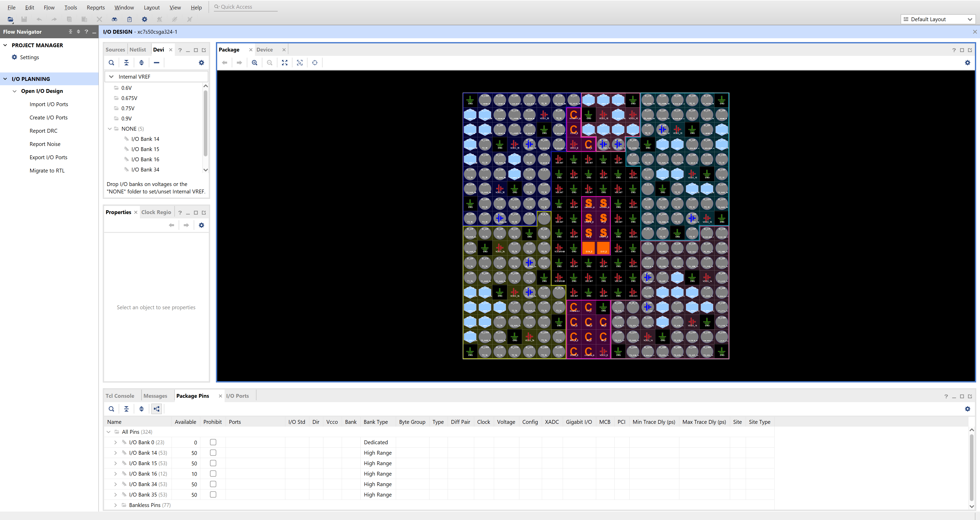Select the Zoom Fit icon in the Package toolbar
Screen dimensions: 980x520
pyautogui.click(x=285, y=63)
